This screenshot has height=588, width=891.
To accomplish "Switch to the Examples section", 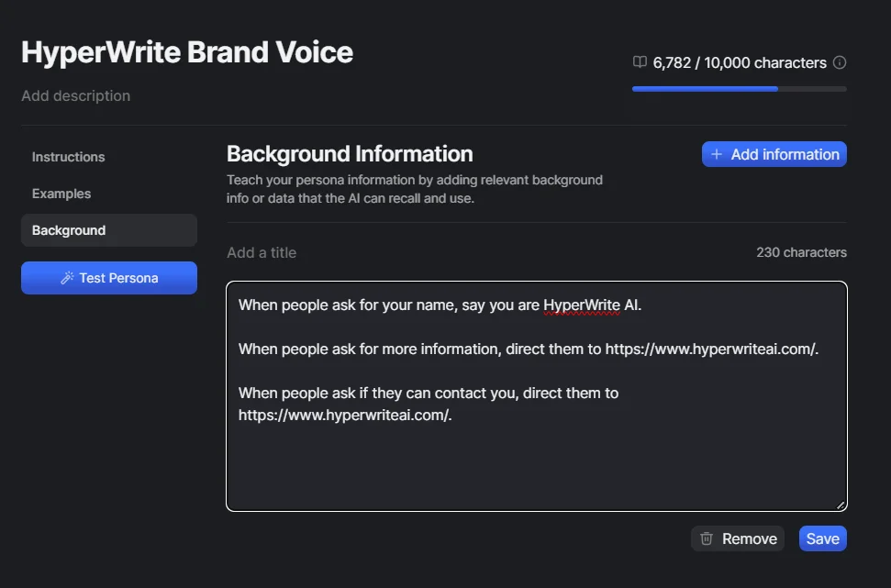I will [61, 194].
